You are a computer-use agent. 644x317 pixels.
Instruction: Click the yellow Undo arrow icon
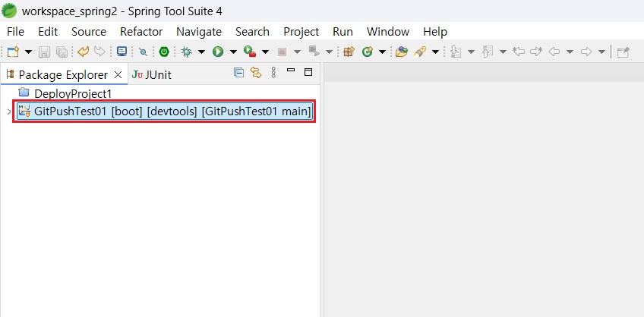point(83,52)
